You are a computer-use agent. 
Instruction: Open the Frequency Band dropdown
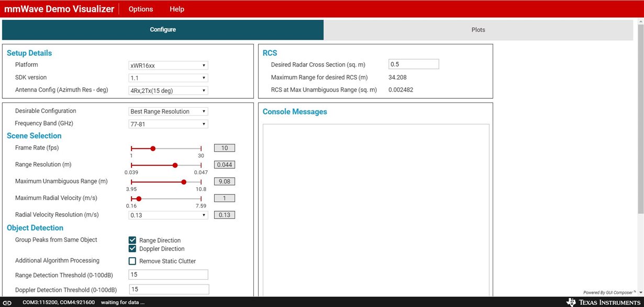[x=168, y=124]
